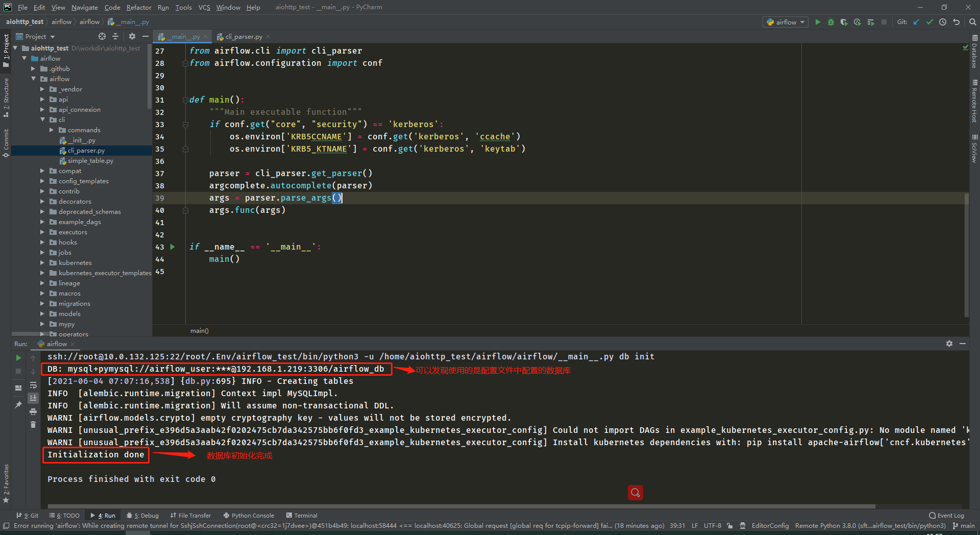Click the UTF-8 encoding indicator
The height and width of the screenshot is (535, 980).
[x=712, y=525]
